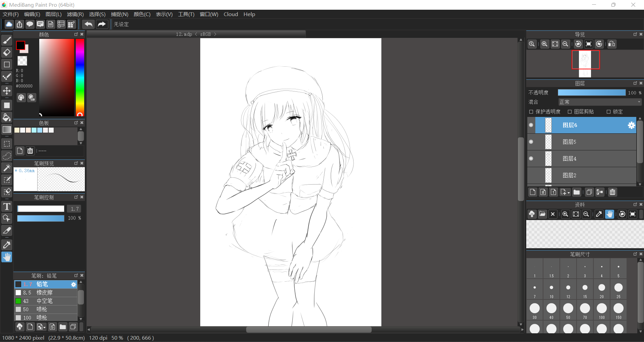Enable the 锁定 checkbox

pyautogui.click(x=608, y=112)
